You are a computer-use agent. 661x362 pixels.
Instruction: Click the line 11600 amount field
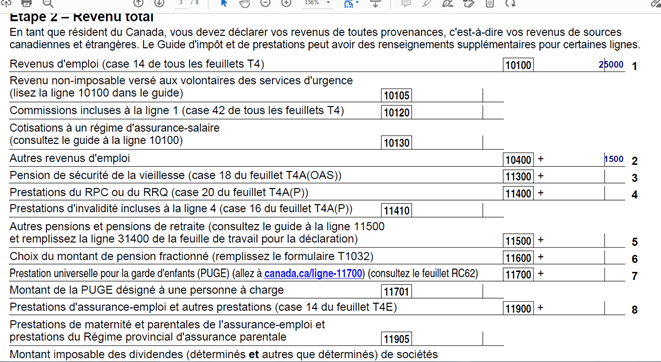tap(585, 257)
